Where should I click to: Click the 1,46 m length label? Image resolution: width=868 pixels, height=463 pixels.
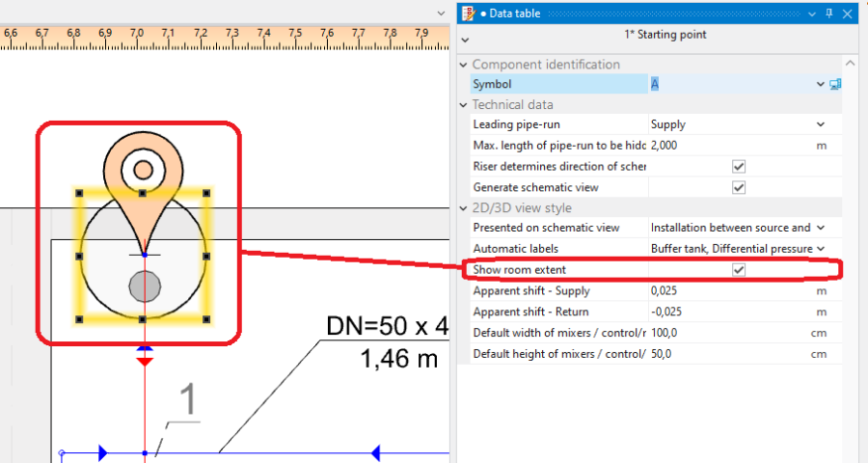pos(398,358)
